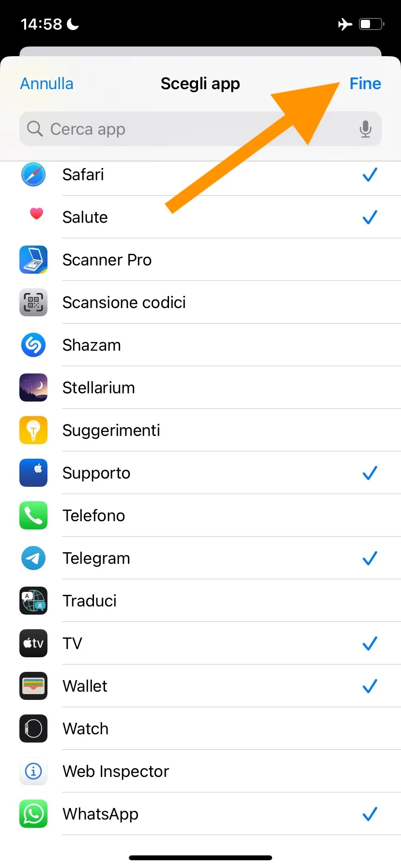Uncheck the Safari checkmark

coord(370,174)
